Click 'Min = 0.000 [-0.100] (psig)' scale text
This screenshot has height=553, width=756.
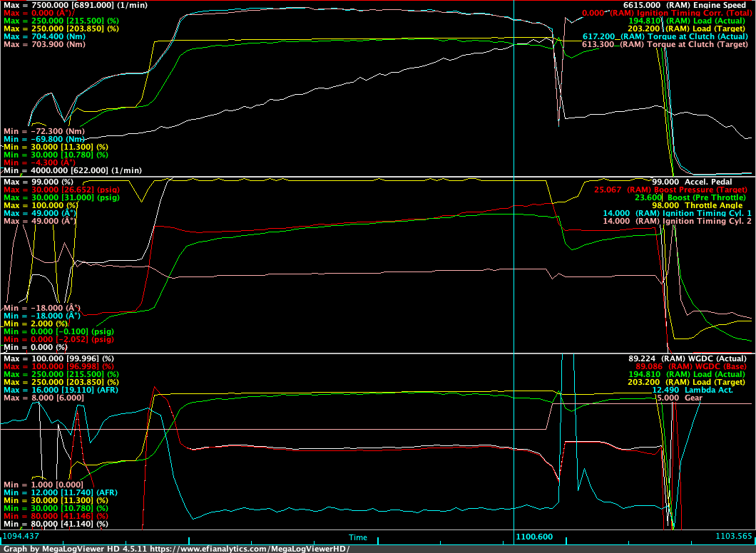[58, 331]
